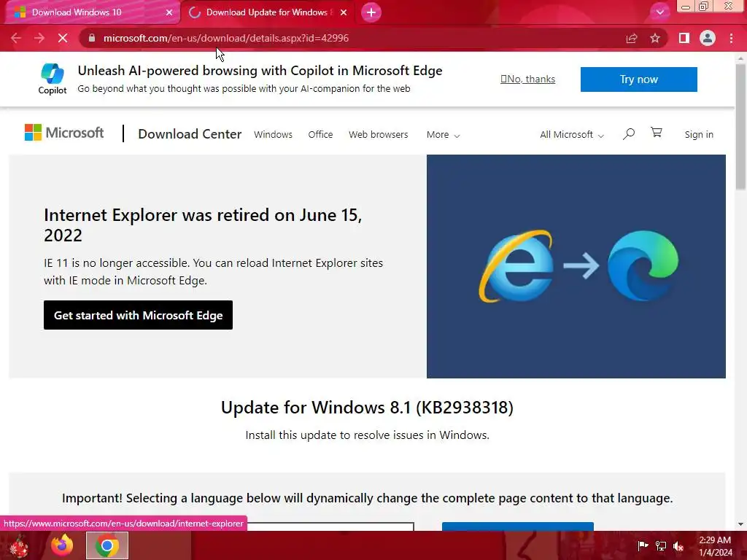The image size is (747, 560).
Task: Close the Download Update for Windows tab
Action: pos(344,12)
